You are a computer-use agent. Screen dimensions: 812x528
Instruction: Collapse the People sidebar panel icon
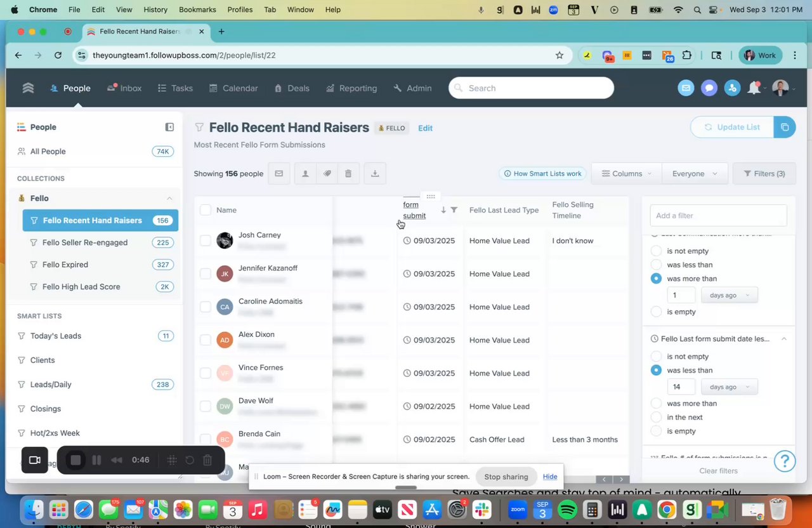click(169, 127)
